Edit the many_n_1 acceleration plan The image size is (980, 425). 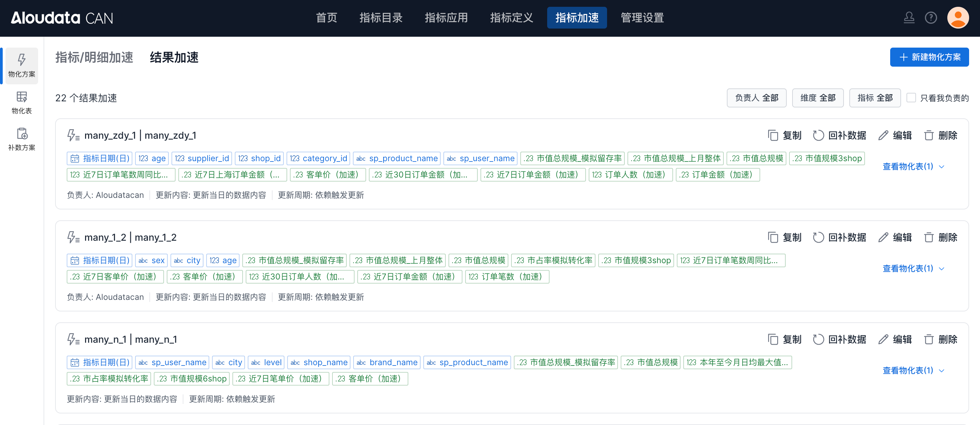[x=895, y=339]
